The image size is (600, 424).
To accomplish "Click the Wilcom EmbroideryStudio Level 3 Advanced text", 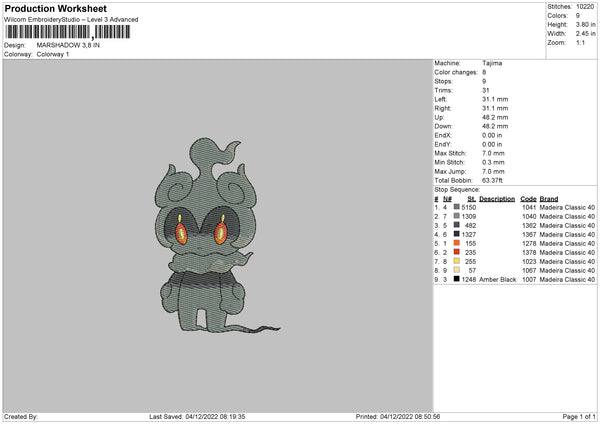I will pyautogui.click(x=71, y=20).
